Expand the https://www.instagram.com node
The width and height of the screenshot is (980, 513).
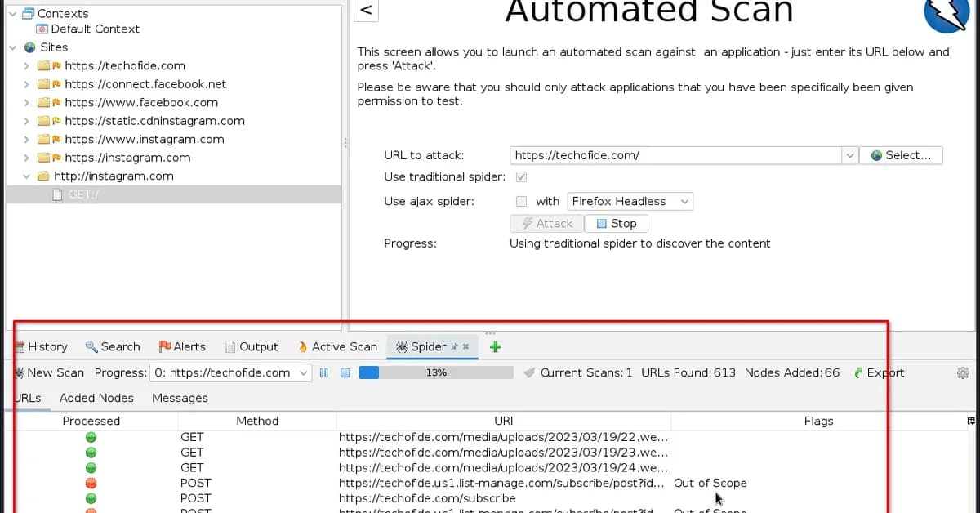pyautogui.click(x=26, y=140)
